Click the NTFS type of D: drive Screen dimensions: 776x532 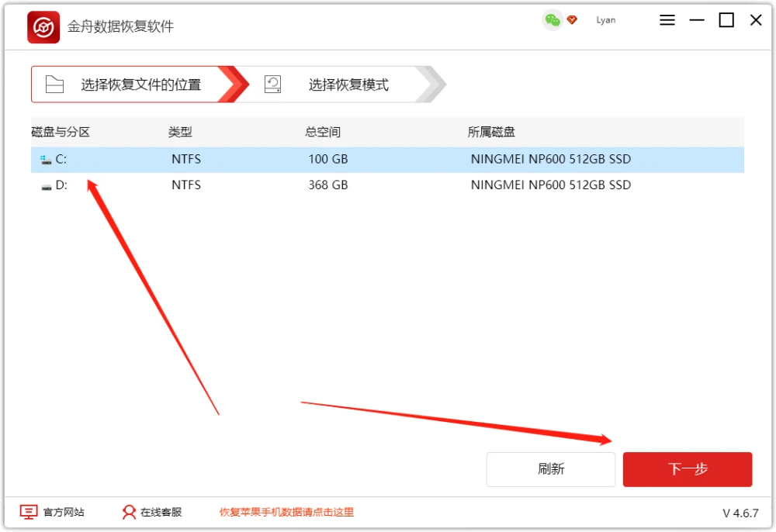pos(186,185)
